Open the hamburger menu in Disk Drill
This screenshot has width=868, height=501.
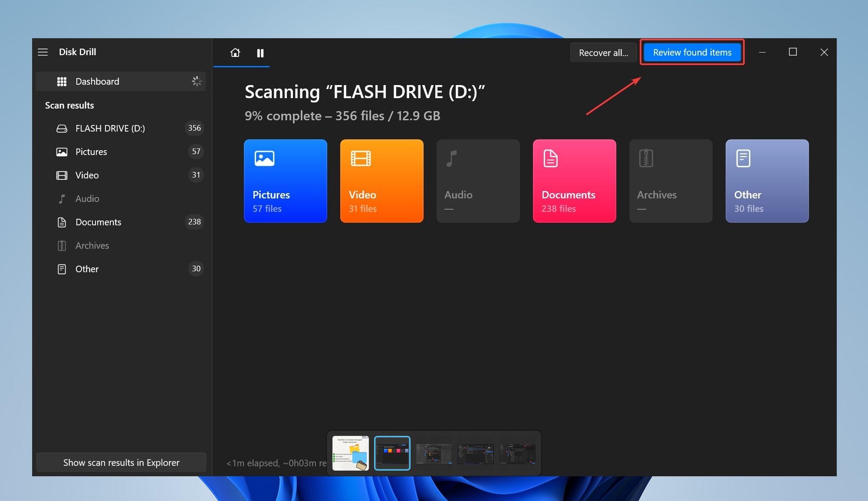click(43, 52)
